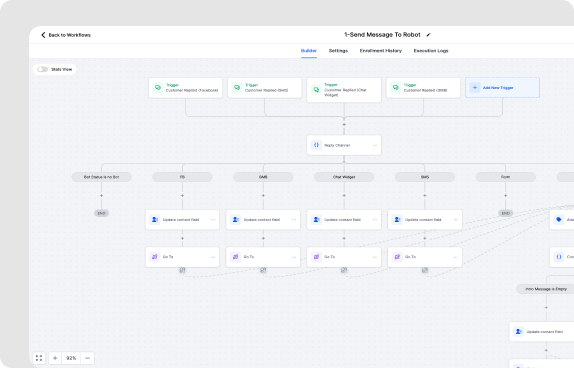The width and height of the screenshot is (574, 368).
Task: Open the Reply Channel options menu
Action: tap(375, 145)
